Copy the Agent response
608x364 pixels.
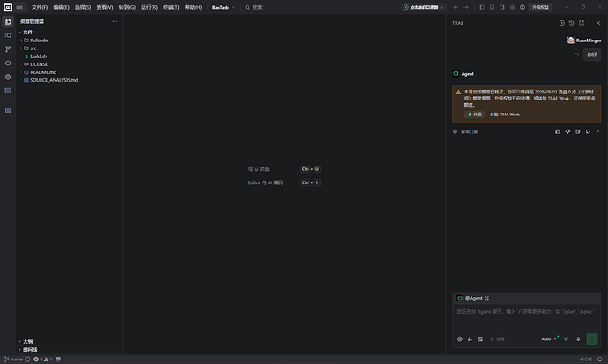coord(578,132)
